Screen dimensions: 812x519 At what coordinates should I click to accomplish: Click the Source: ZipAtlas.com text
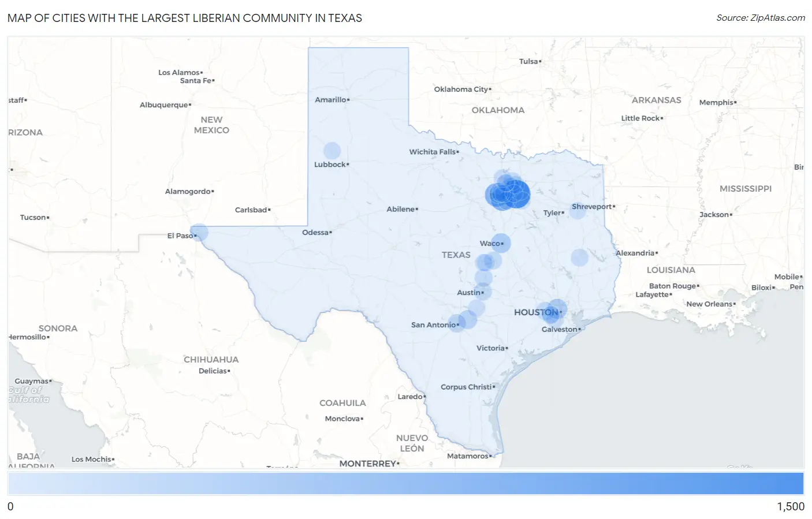(761, 18)
